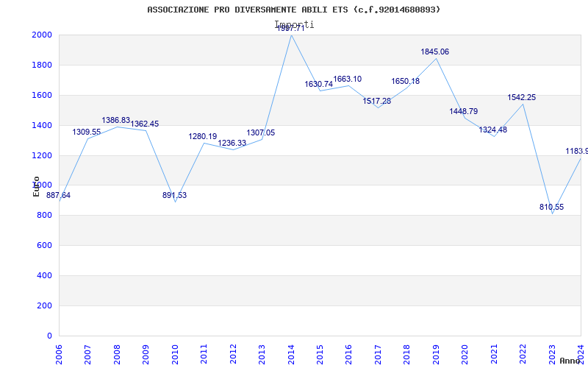Select the 1845.06 data label

[434, 52]
